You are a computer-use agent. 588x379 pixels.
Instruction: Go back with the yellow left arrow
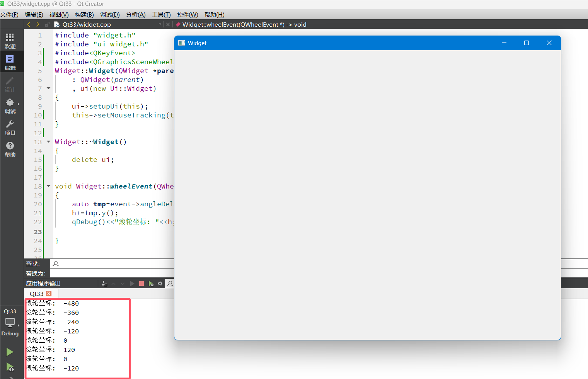coord(29,24)
